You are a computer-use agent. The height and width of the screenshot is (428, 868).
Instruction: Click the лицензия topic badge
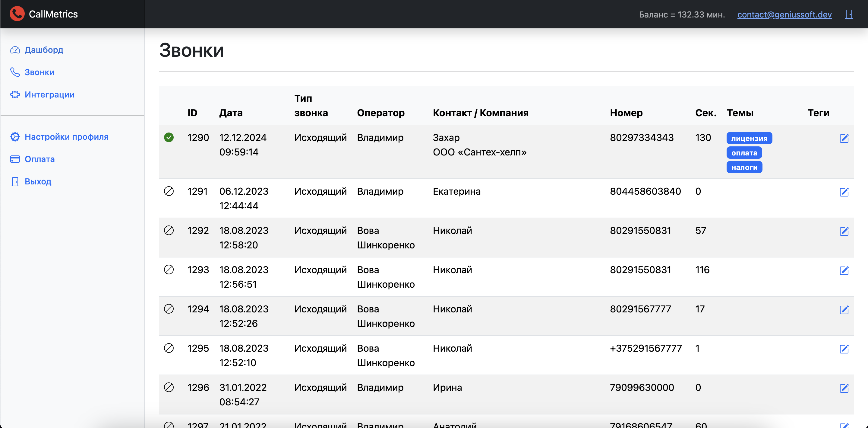(x=750, y=138)
